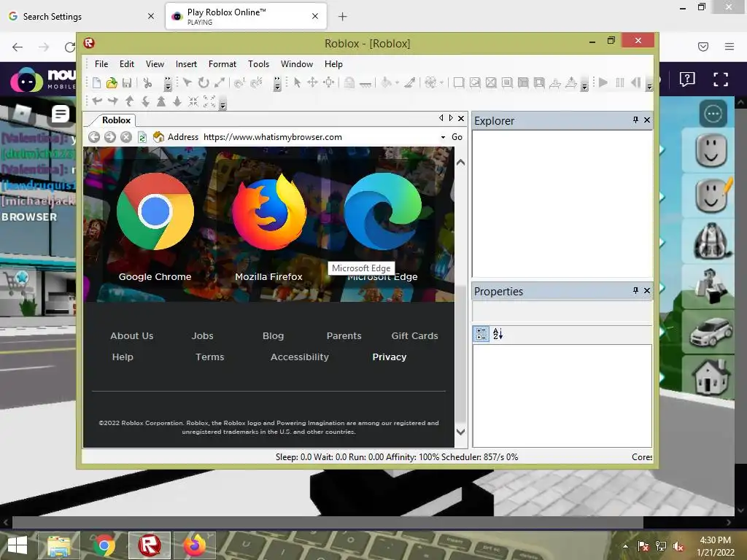747x560 pixels.
Task: Open File Explorer from taskbar
Action: pos(58,545)
